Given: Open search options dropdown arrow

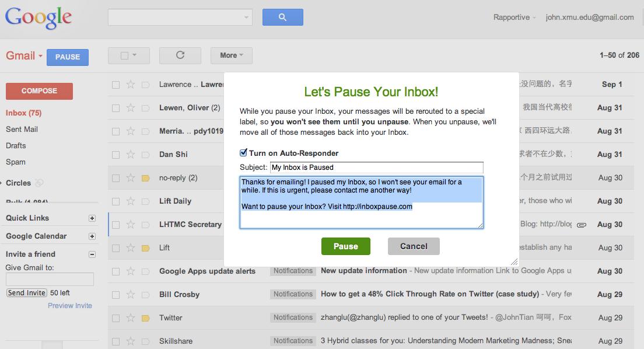Looking at the screenshot, I should 246,18.
